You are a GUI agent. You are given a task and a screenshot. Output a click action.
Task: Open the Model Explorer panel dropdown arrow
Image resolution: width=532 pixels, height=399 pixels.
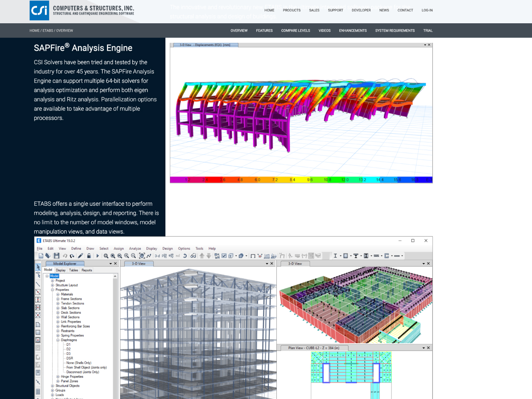111,264
